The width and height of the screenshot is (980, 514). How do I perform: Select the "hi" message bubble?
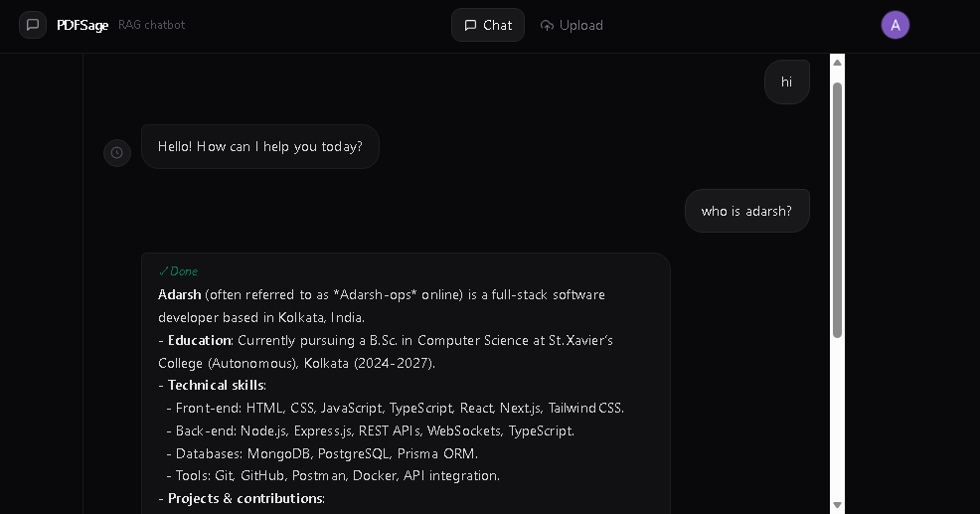tap(787, 82)
